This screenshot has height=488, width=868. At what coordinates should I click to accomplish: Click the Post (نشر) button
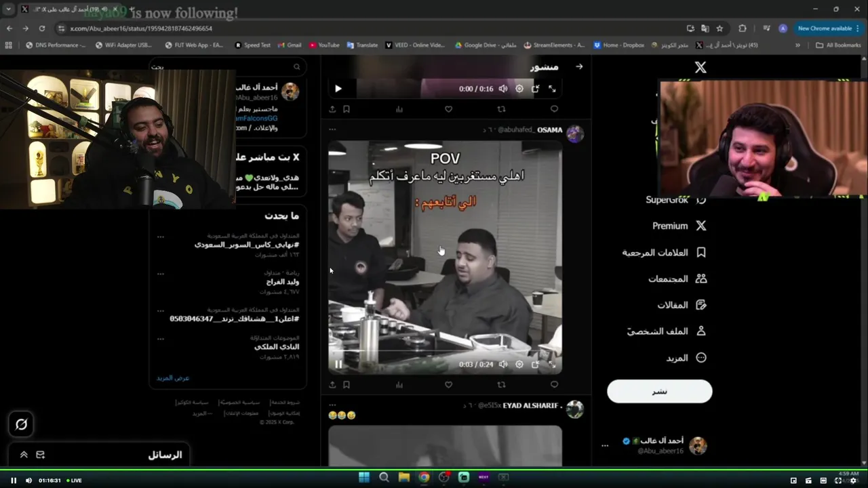click(660, 391)
